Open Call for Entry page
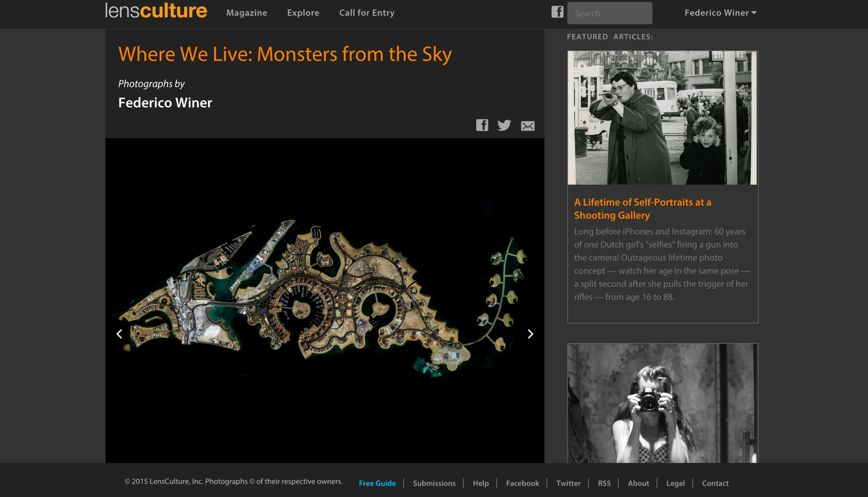 [x=367, y=13]
